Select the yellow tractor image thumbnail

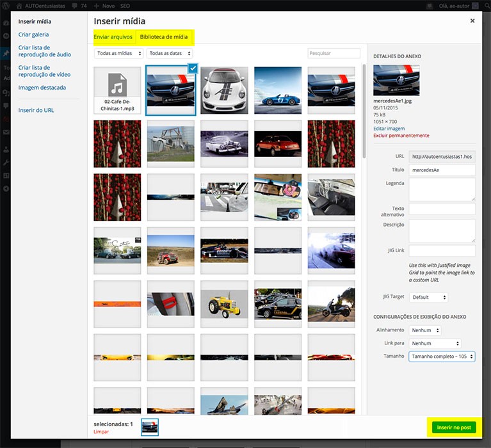[x=225, y=304]
